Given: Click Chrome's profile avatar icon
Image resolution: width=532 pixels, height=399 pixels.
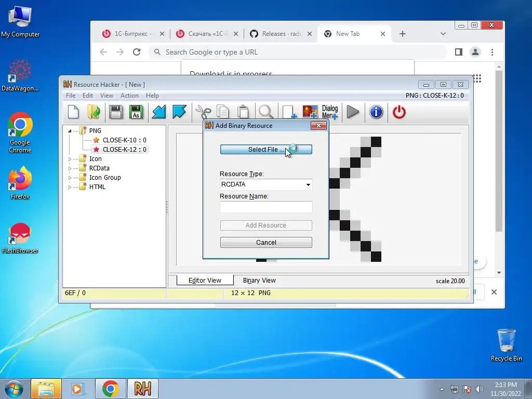Looking at the screenshot, I should click(x=475, y=52).
